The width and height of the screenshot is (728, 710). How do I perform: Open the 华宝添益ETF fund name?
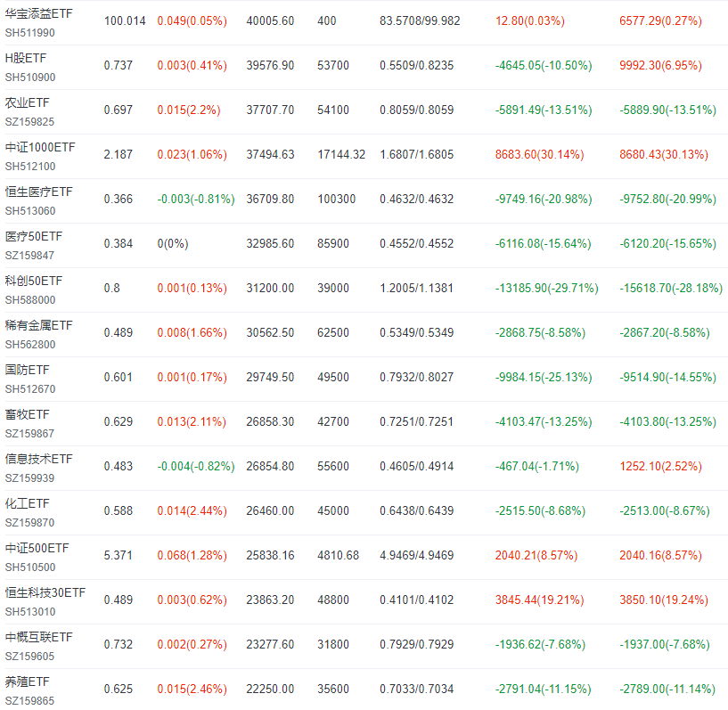tap(38, 14)
